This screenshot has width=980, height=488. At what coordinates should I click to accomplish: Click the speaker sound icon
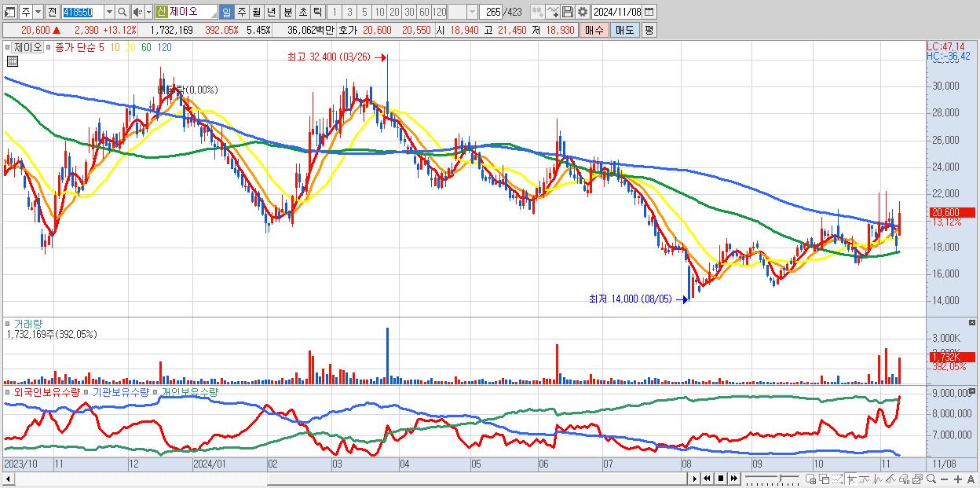tap(137, 13)
